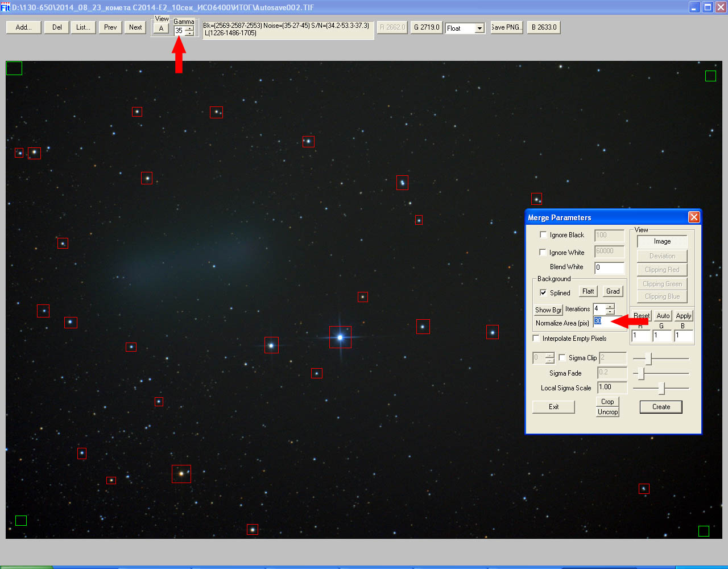The width and height of the screenshot is (728, 569).
Task: Click the Save PNG button
Action: 506,27
